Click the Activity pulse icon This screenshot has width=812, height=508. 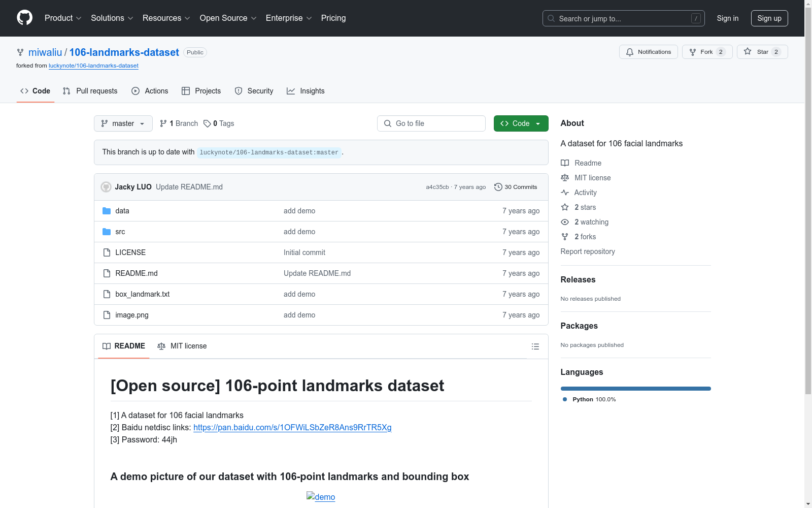click(565, 193)
